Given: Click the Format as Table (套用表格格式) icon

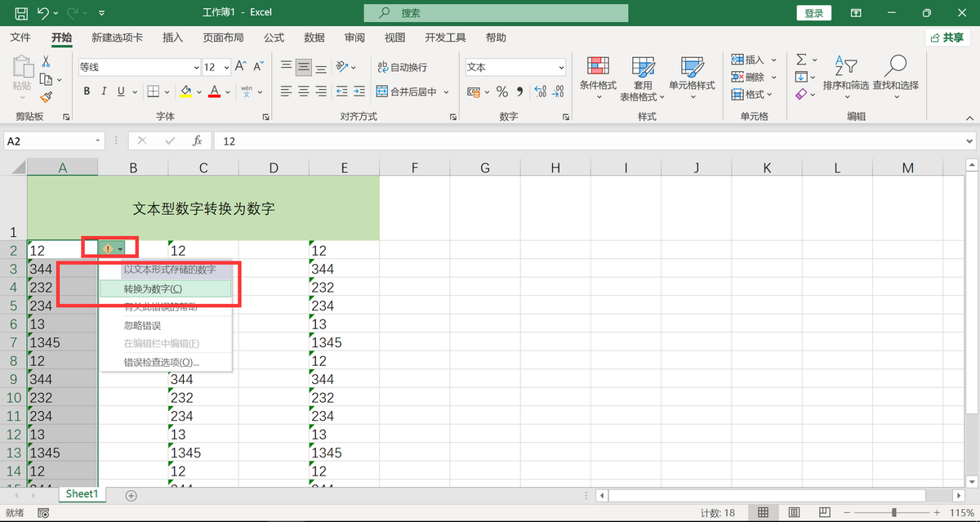Looking at the screenshot, I should click(x=643, y=68).
